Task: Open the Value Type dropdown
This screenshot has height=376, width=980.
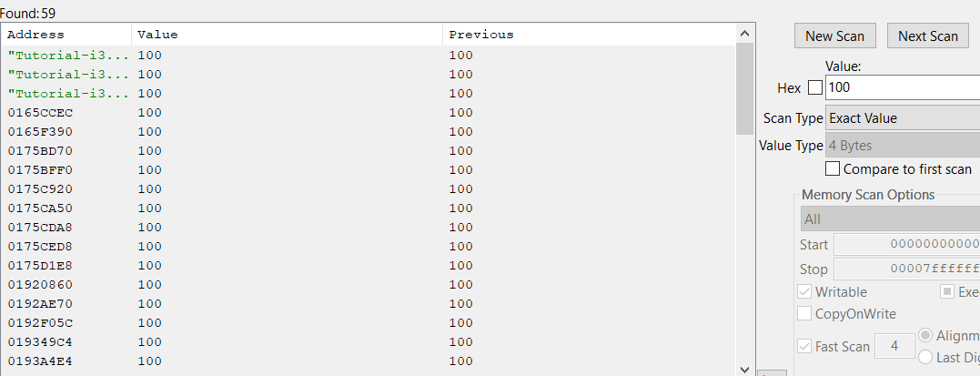Action: (902, 146)
